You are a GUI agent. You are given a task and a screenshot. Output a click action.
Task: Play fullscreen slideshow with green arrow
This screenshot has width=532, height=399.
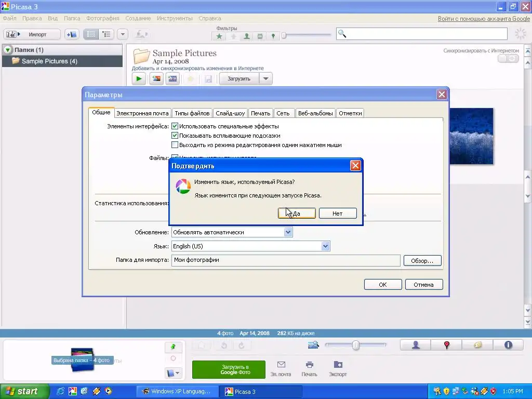pos(139,79)
